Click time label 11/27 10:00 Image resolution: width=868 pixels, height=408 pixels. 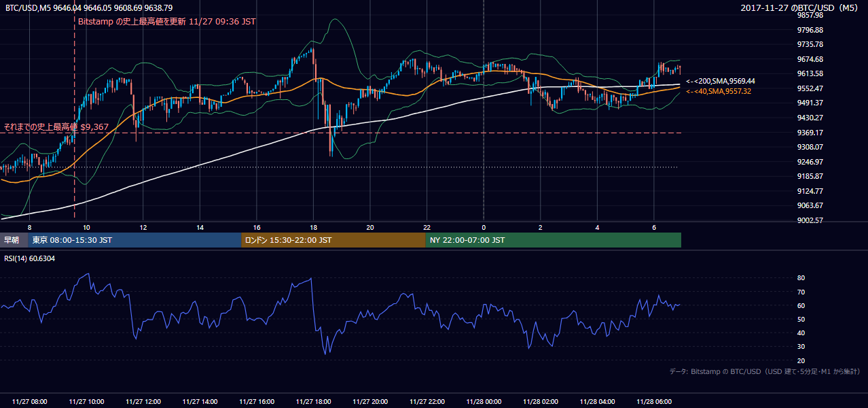point(86,401)
